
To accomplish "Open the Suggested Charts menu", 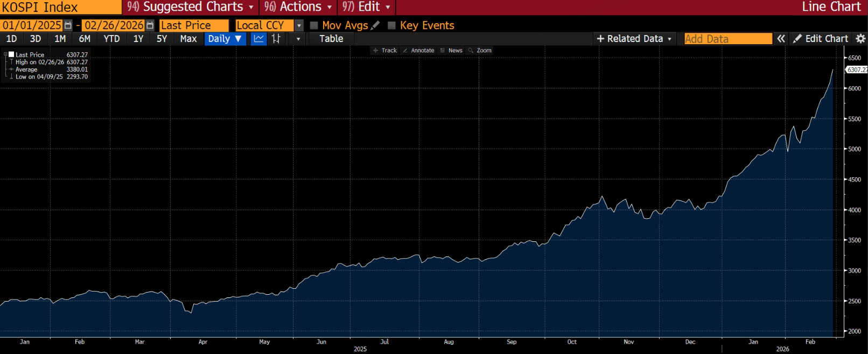I will pyautogui.click(x=191, y=7).
